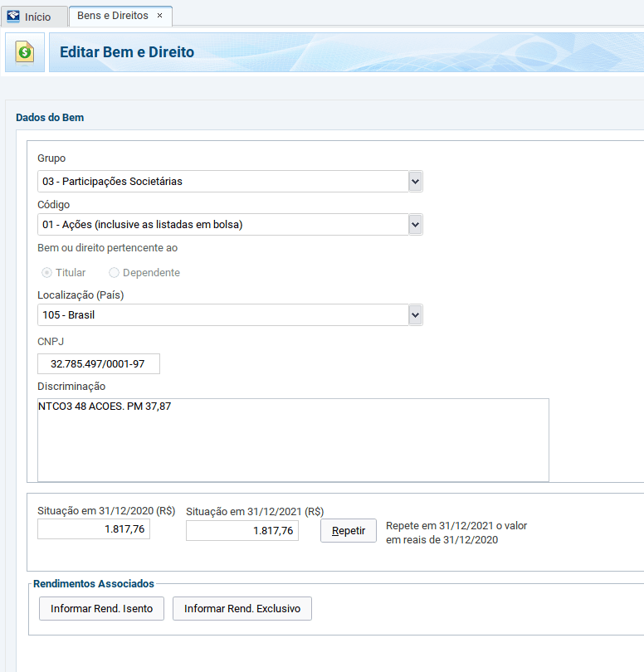Focus the Situação em 31/12/2021 field
This screenshot has height=672, width=644.
pyautogui.click(x=242, y=531)
